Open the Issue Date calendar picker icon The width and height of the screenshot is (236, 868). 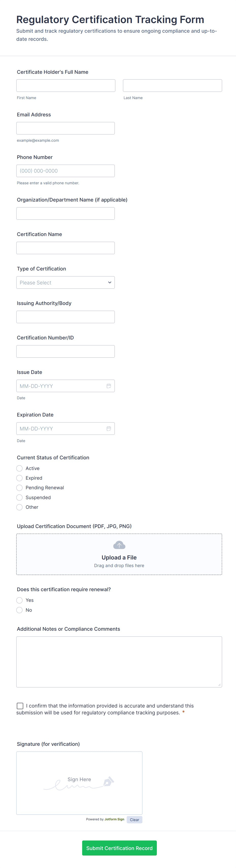(109, 386)
